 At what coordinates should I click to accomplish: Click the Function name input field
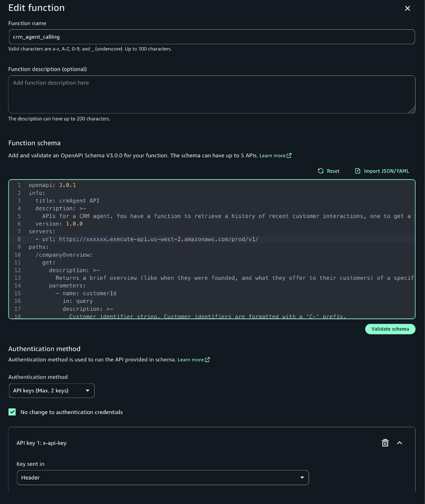(x=212, y=37)
